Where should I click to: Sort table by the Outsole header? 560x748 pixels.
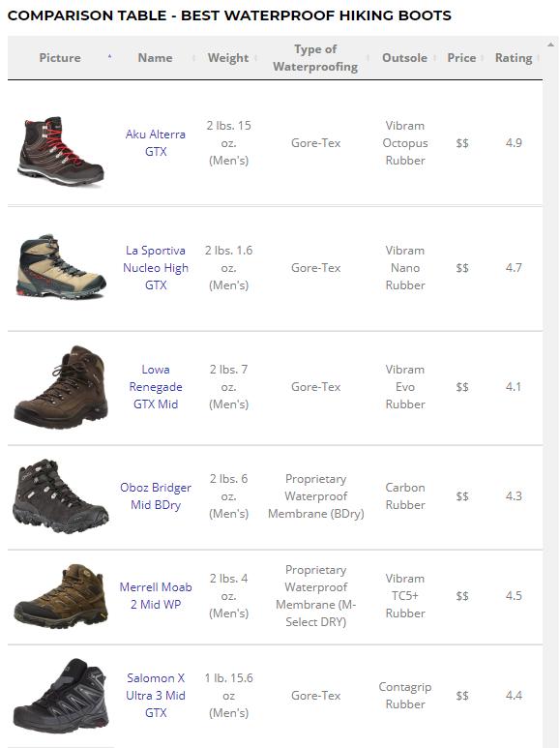click(x=404, y=58)
